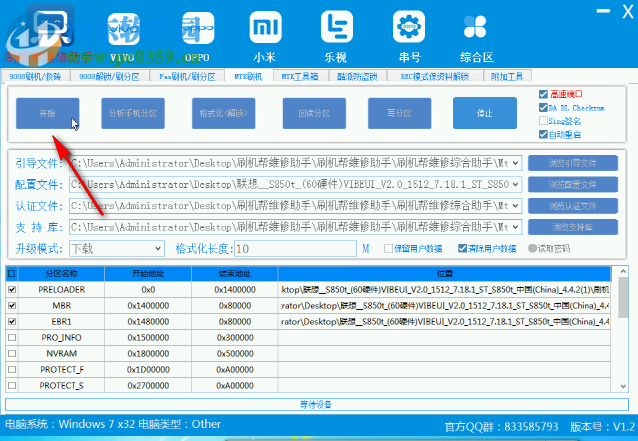Toggle the 自动重启 checkbox
The height and width of the screenshot is (441, 638).
coord(543,134)
